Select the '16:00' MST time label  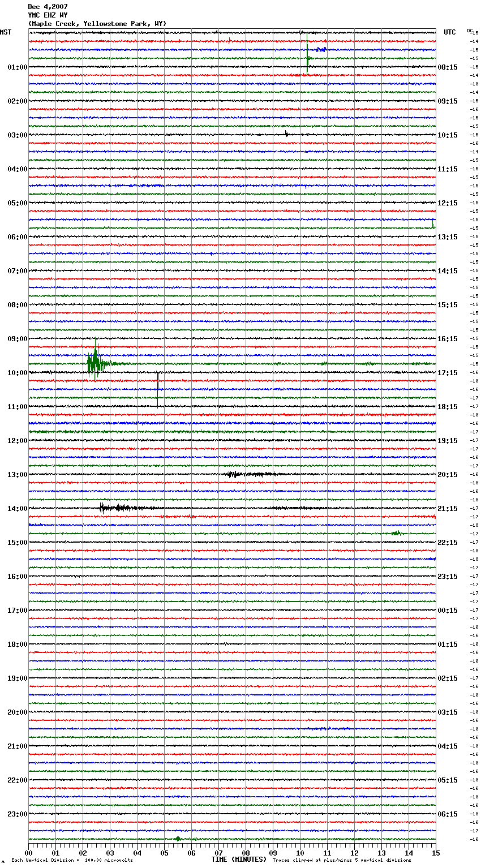click(x=18, y=577)
